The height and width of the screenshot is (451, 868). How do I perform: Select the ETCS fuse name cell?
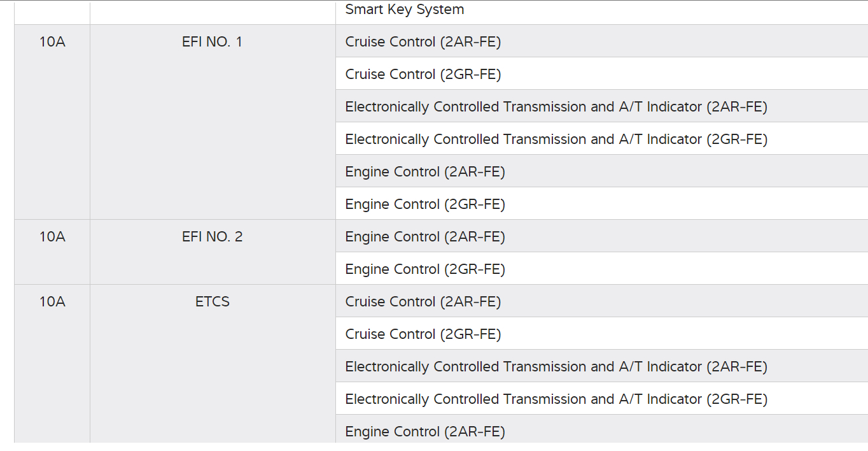pyautogui.click(x=212, y=302)
